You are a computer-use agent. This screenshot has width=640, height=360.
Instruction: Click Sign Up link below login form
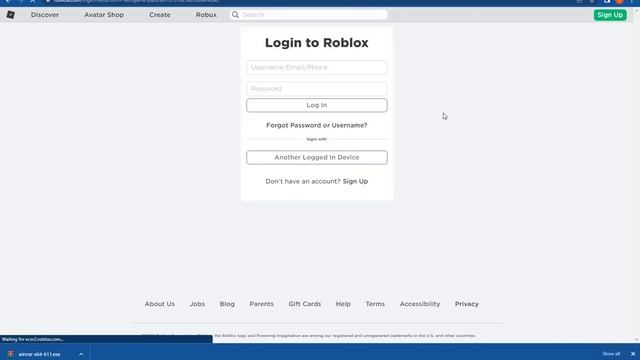click(355, 181)
